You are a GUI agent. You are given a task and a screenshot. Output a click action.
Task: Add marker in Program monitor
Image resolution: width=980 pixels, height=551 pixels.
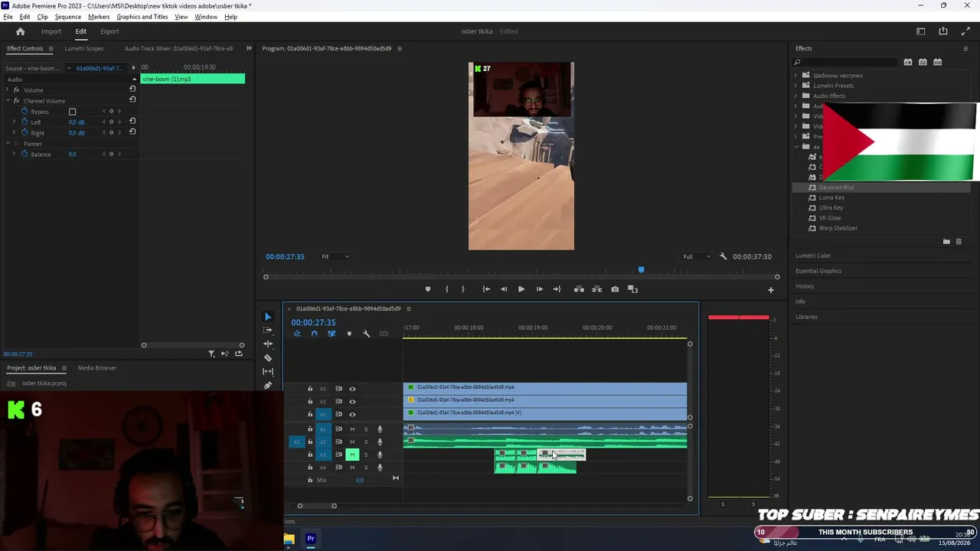point(427,289)
